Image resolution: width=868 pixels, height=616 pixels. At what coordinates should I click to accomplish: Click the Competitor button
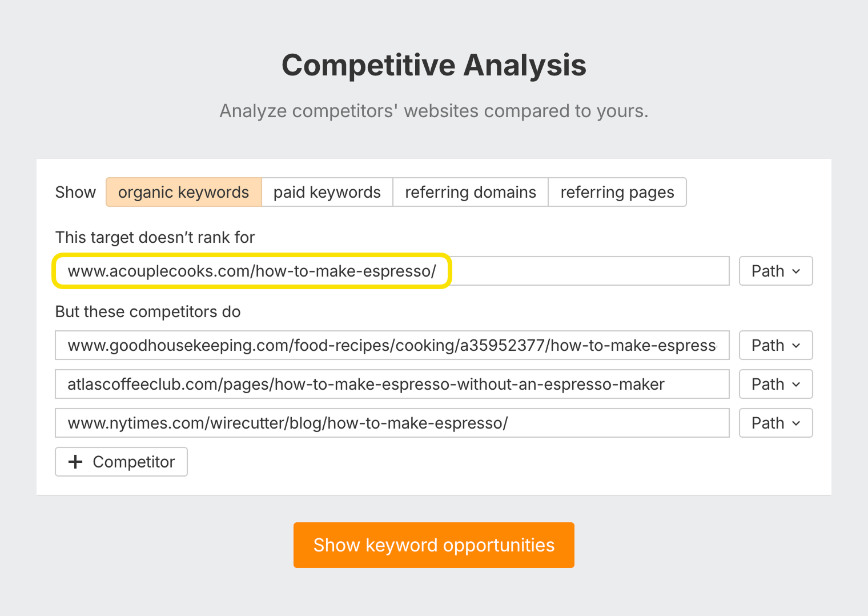tap(121, 462)
